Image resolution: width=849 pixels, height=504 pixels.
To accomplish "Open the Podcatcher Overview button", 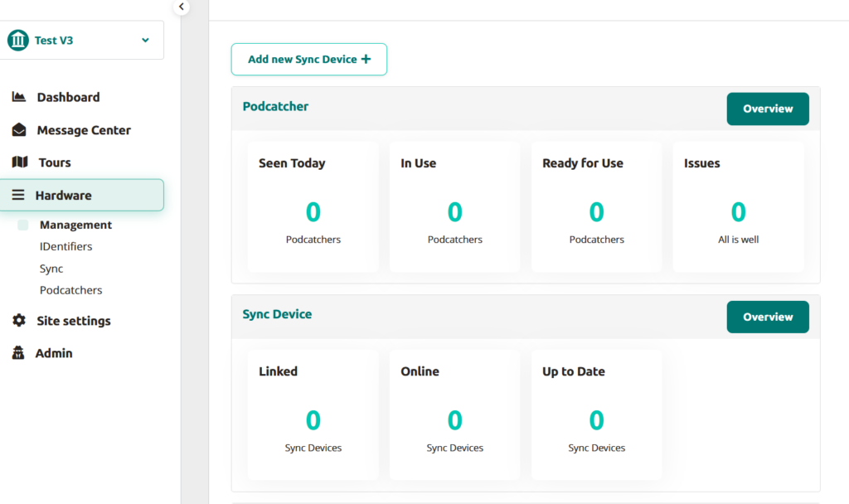I will [768, 109].
